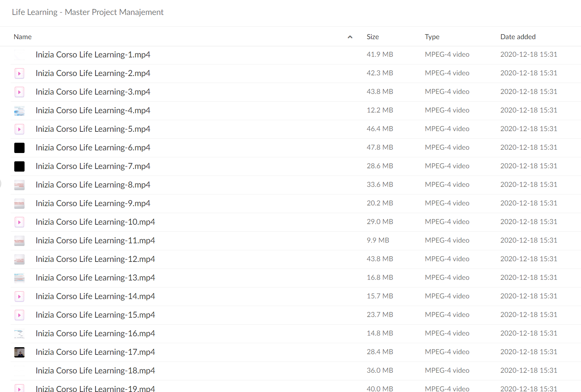The height and width of the screenshot is (392, 581).
Task: Click the video icon for Life Learning-10.mp4
Action: 19,222
